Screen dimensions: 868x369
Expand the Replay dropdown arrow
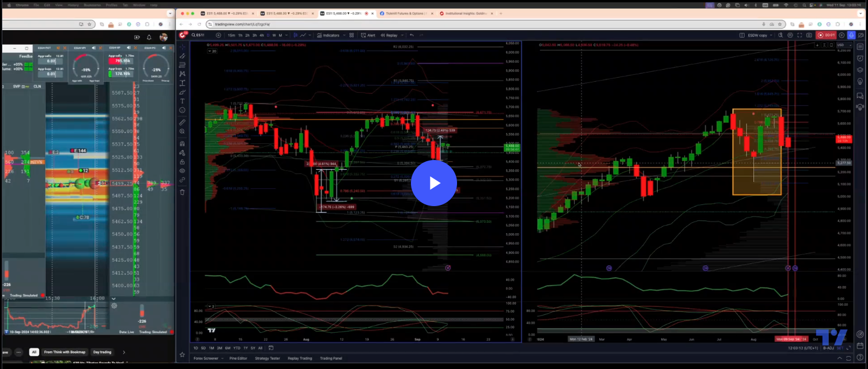[x=402, y=35]
